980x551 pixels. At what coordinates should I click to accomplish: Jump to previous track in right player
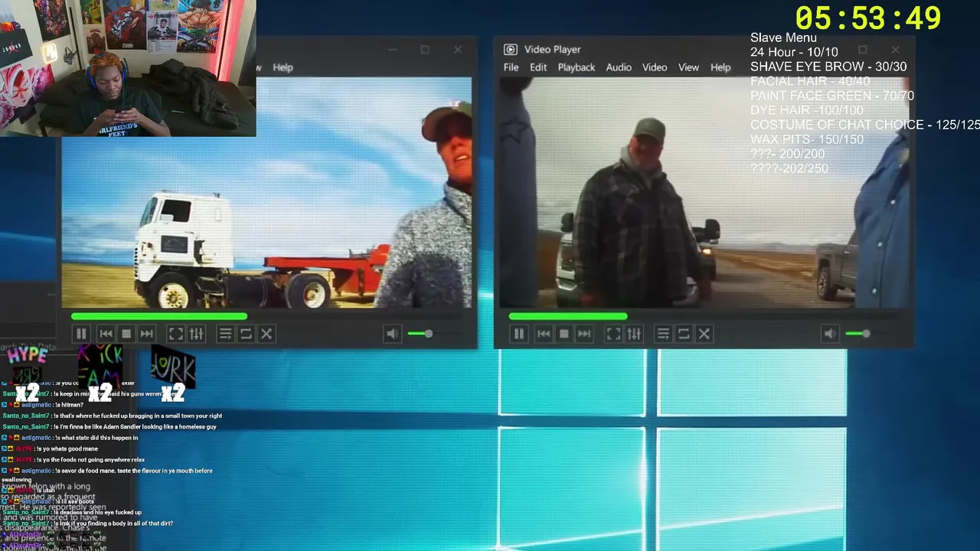(x=544, y=334)
